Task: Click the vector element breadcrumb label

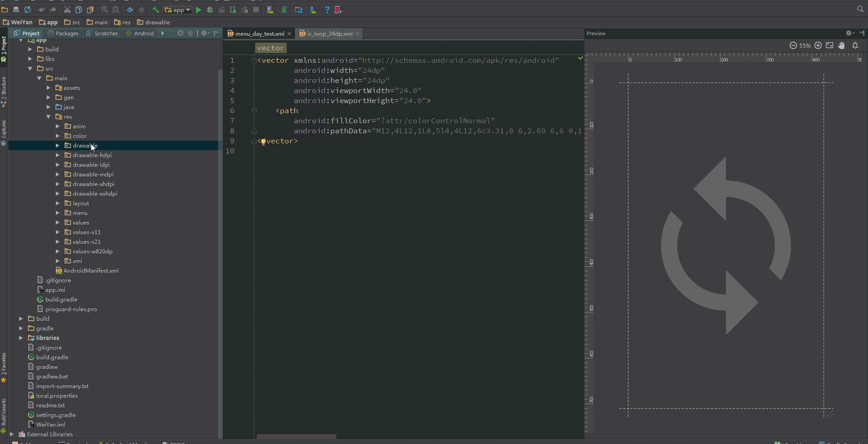Action: (x=271, y=48)
